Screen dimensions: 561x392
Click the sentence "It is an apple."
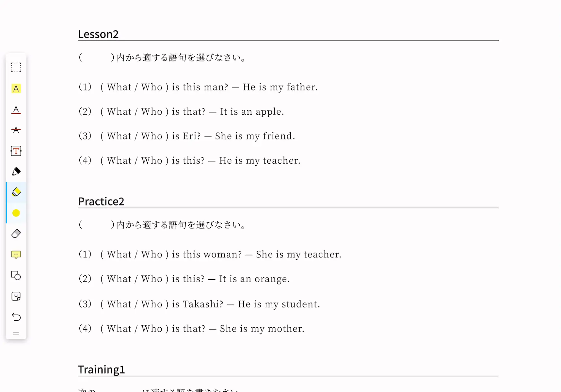tap(252, 112)
